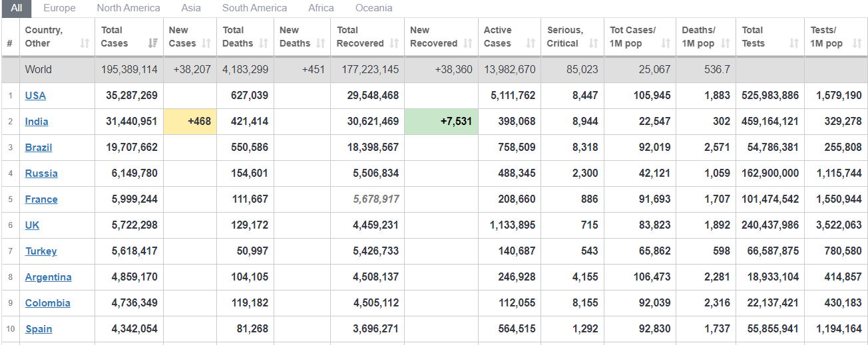868x345 pixels.
Task: Click sort arrows in Tests/1M pop header
Action: pyautogui.click(x=857, y=43)
